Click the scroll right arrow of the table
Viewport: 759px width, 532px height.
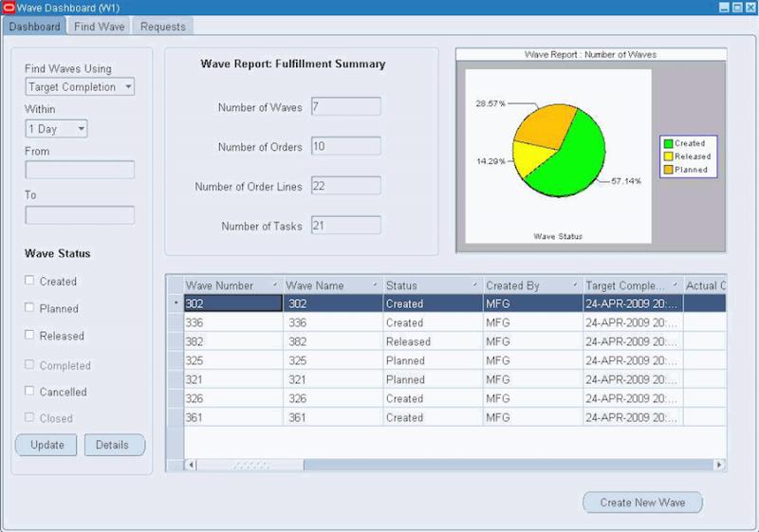tap(719, 465)
